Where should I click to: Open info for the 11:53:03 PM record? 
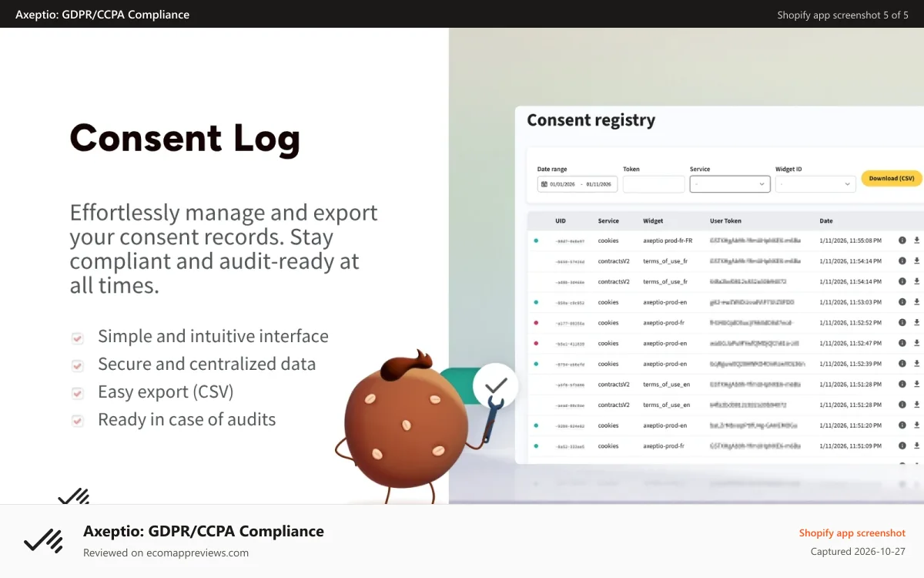[x=902, y=302]
